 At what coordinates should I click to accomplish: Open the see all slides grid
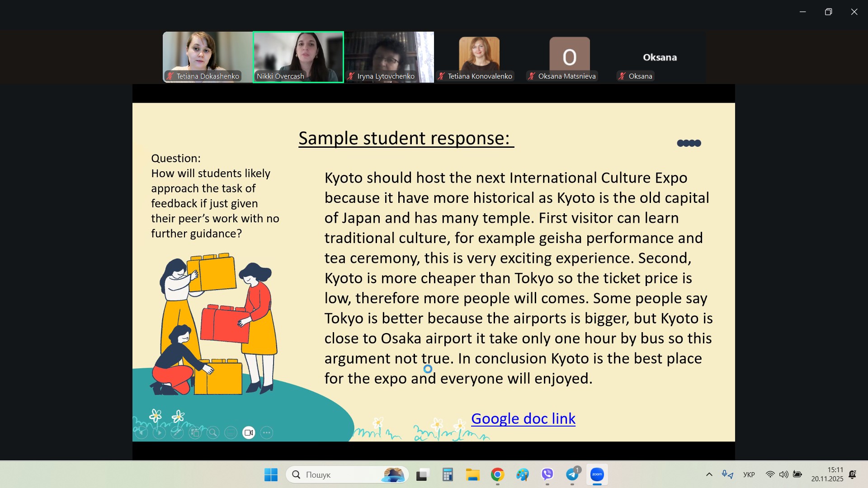195,433
